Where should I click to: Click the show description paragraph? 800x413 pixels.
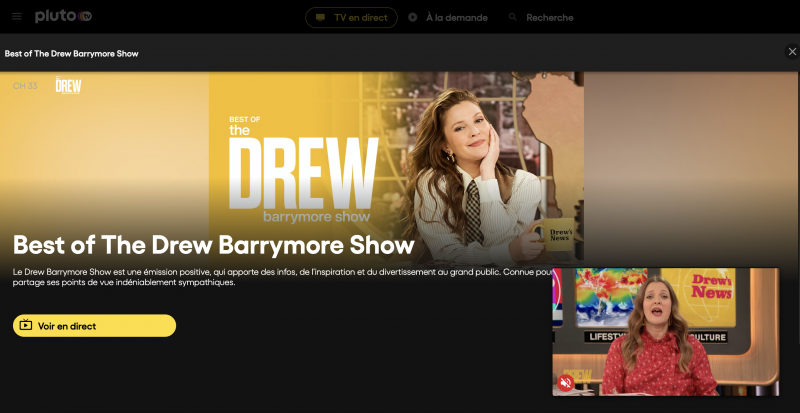(x=282, y=277)
